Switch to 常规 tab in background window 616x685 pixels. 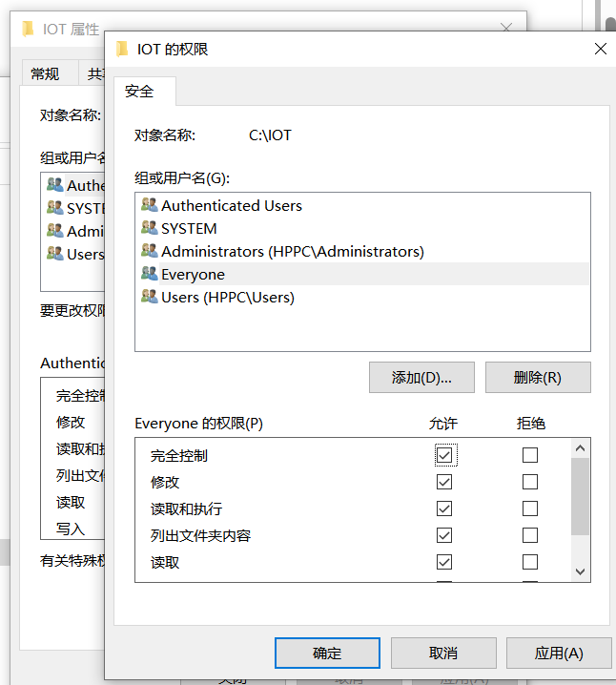pyautogui.click(x=45, y=73)
